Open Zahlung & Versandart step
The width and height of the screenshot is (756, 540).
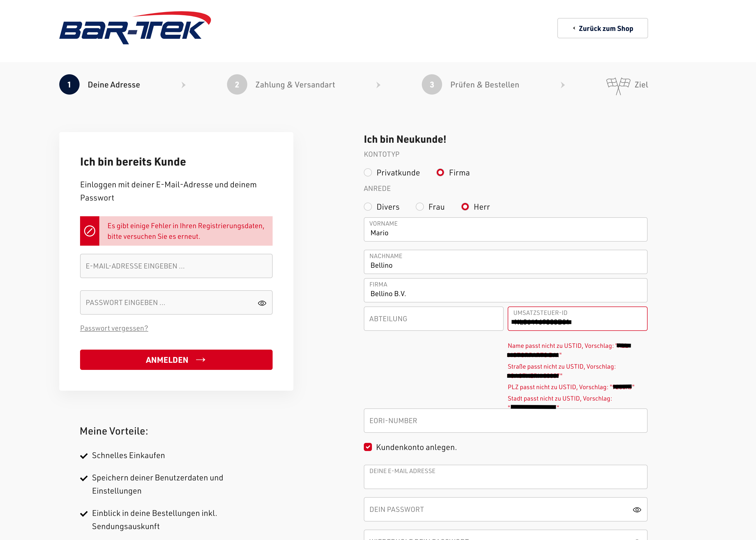295,85
